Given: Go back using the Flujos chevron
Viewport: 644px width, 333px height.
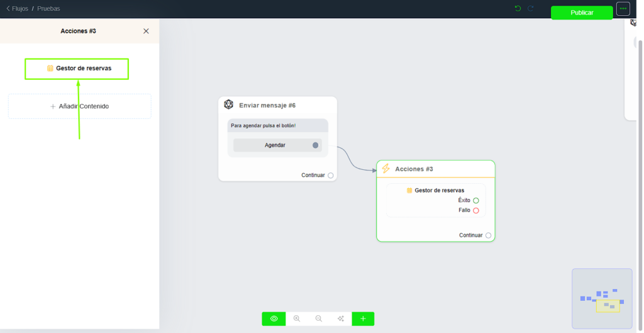Looking at the screenshot, I should [x=8, y=9].
